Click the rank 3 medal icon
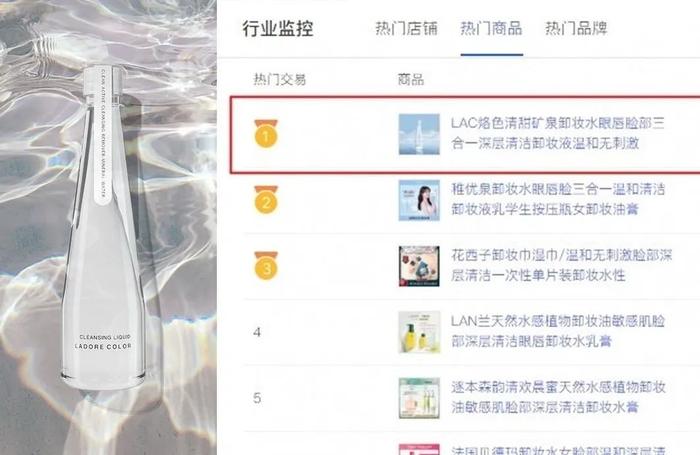Viewport: 700px width, 455px height. point(266,266)
